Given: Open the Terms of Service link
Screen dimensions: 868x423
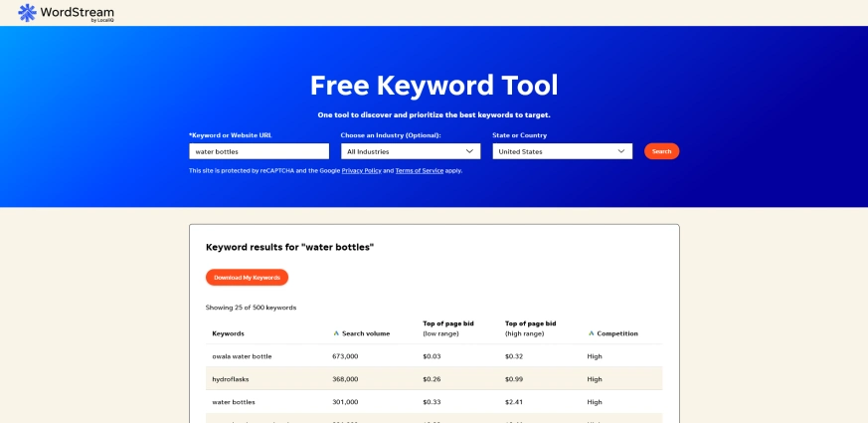Looking at the screenshot, I should click(420, 170).
